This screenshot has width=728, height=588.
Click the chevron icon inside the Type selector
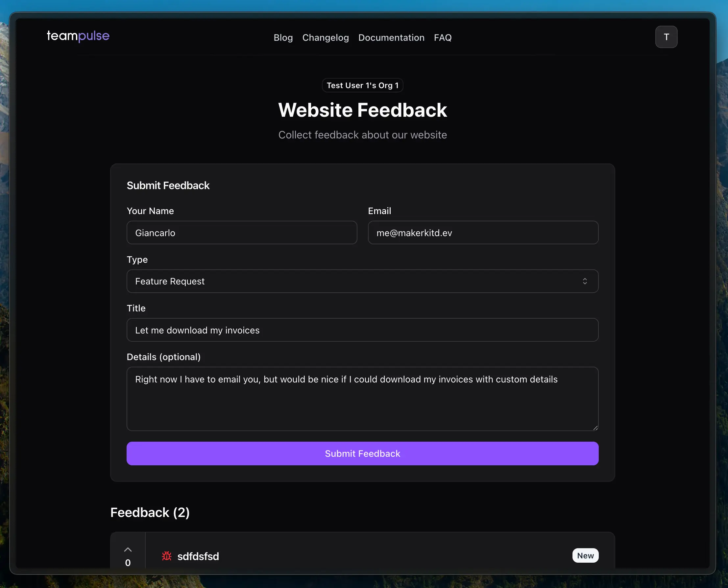coord(585,281)
